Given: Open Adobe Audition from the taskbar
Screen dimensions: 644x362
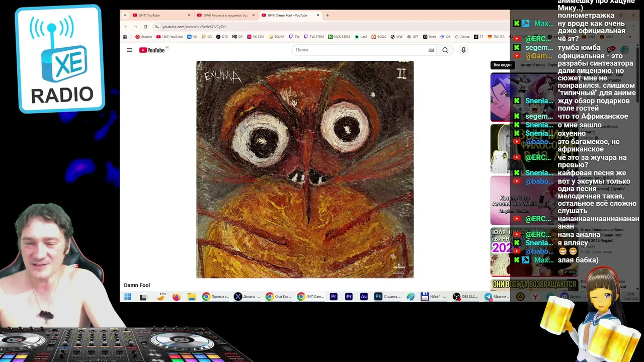Looking at the screenshot, I should point(364,297).
